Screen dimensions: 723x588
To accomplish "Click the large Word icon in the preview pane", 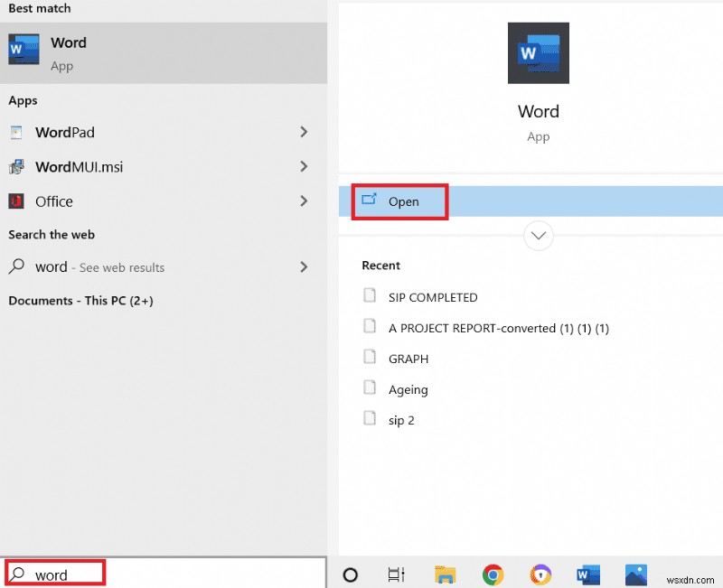I will (x=538, y=53).
